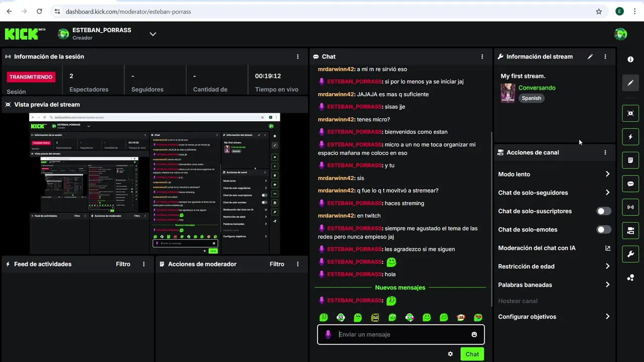Reload the page in the browser
This screenshot has width=644, height=362.
(39, 11)
